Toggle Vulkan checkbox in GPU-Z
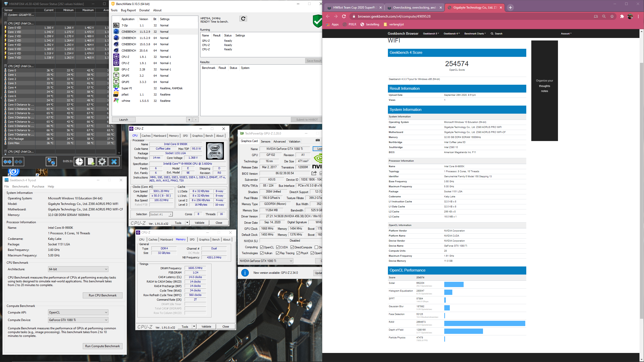644x362 pixels. coord(262,253)
